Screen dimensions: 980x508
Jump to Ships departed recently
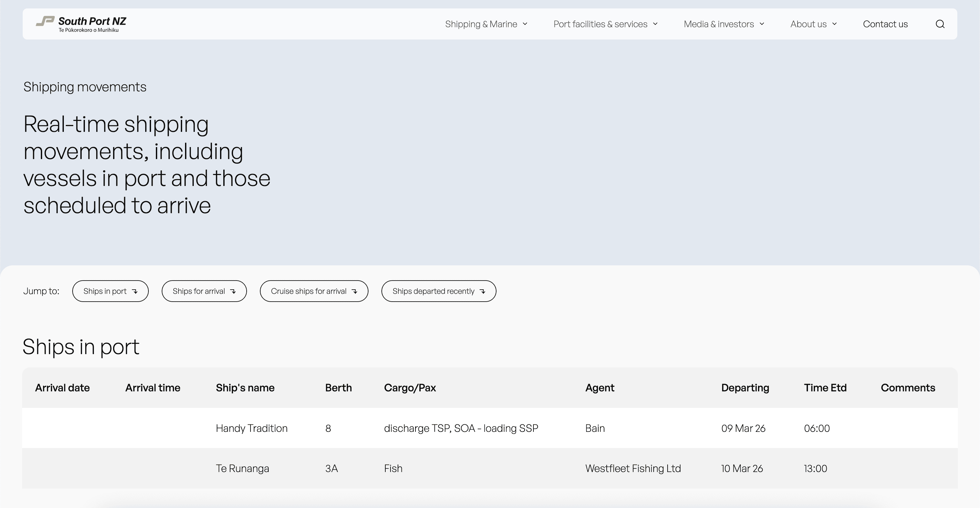433,291
